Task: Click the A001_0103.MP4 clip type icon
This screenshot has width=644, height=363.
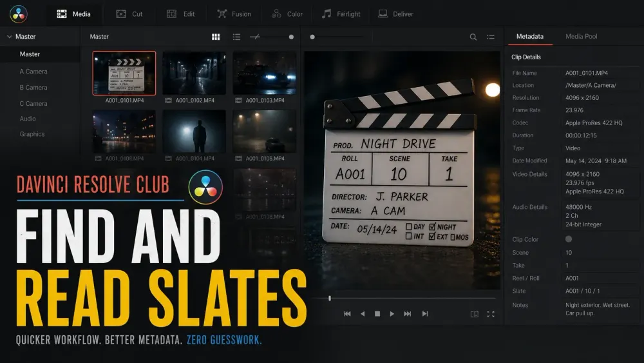Action: (x=238, y=101)
